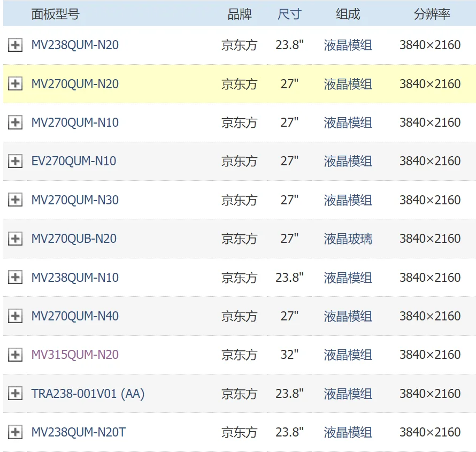Click 液晶模组 in the MV270QUM-N20 row
476x452 pixels.
coord(348,84)
